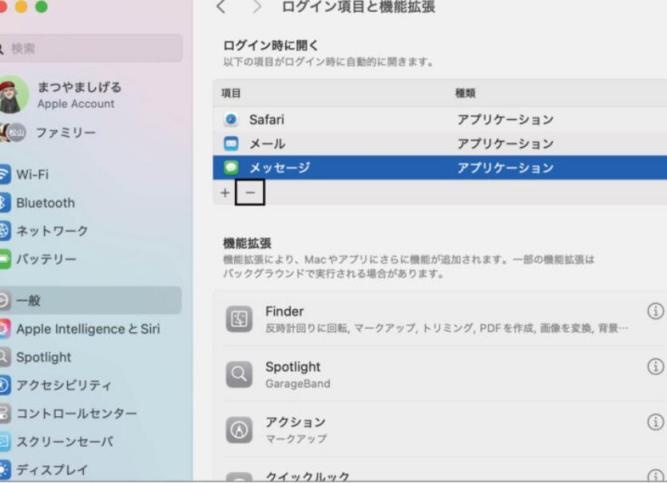Click the Safari app icon in login items
The width and height of the screenshot is (667, 483).
(231, 120)
